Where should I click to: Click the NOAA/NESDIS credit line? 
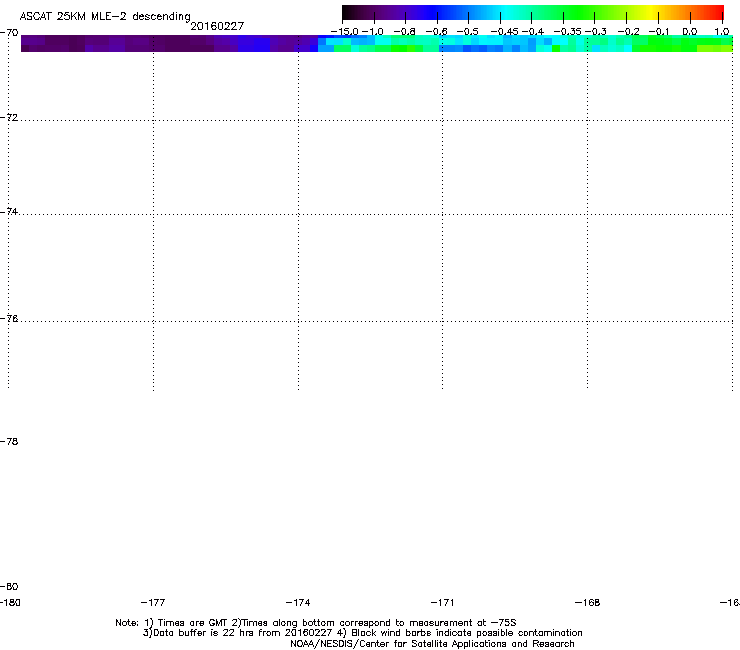(432, 644)
